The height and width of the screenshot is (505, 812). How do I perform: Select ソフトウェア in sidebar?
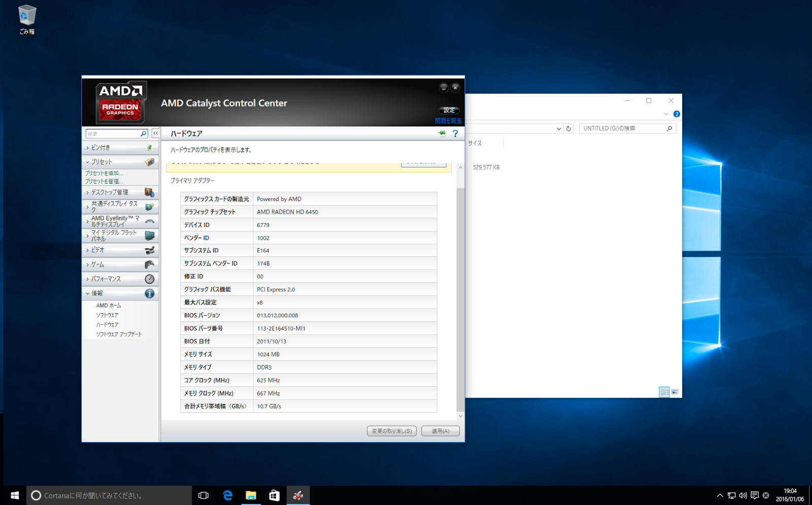[107, 315]
